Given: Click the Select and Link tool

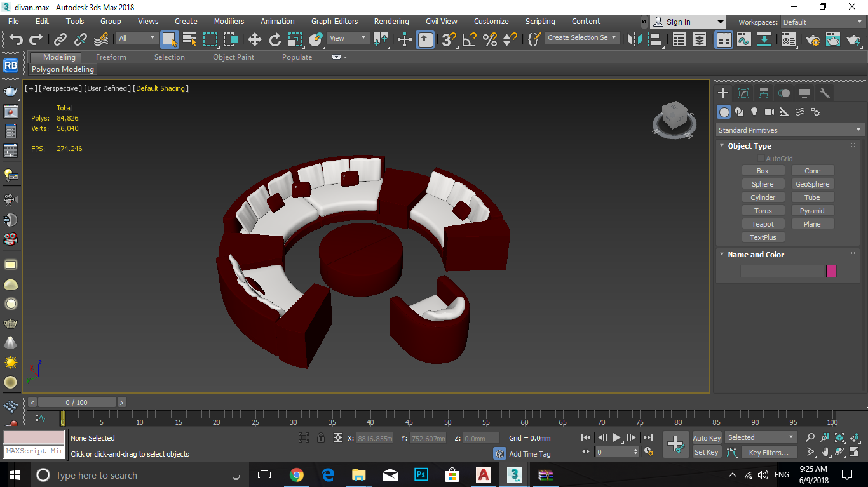Looking at the screenshot, I should tap(60, 40).
